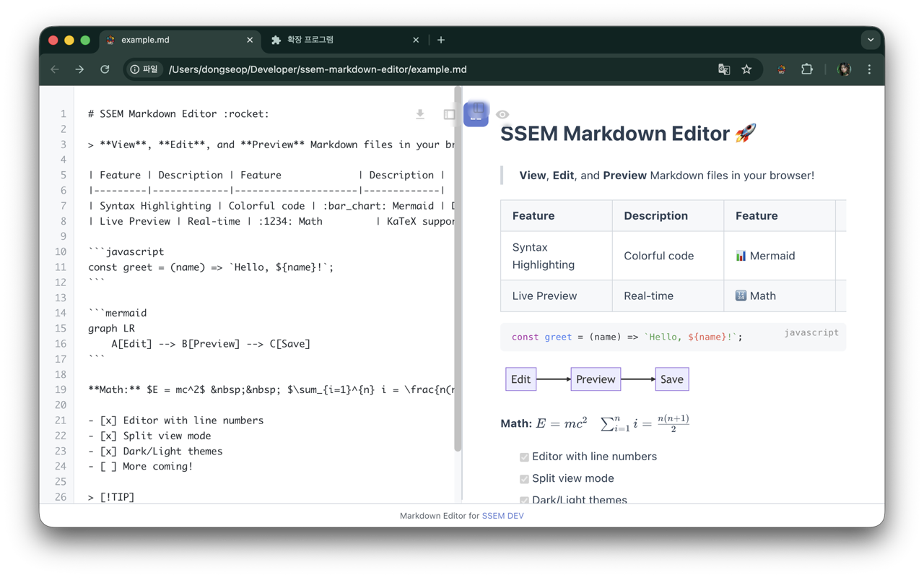Click the SSEM Markdown Editor preview heading
Screen dimensions: 924x578
point(628,134)
